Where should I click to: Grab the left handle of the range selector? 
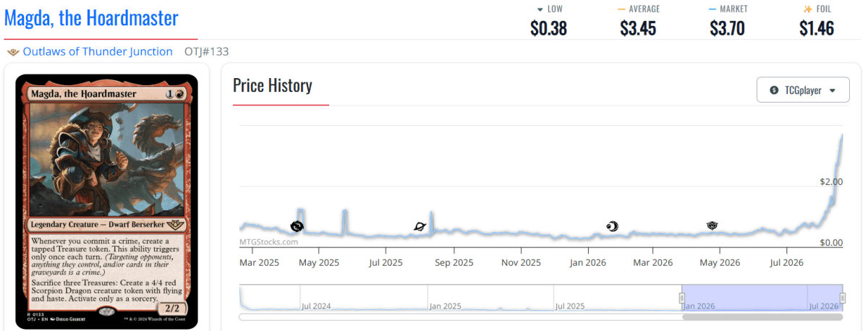[x=681, y=298]
